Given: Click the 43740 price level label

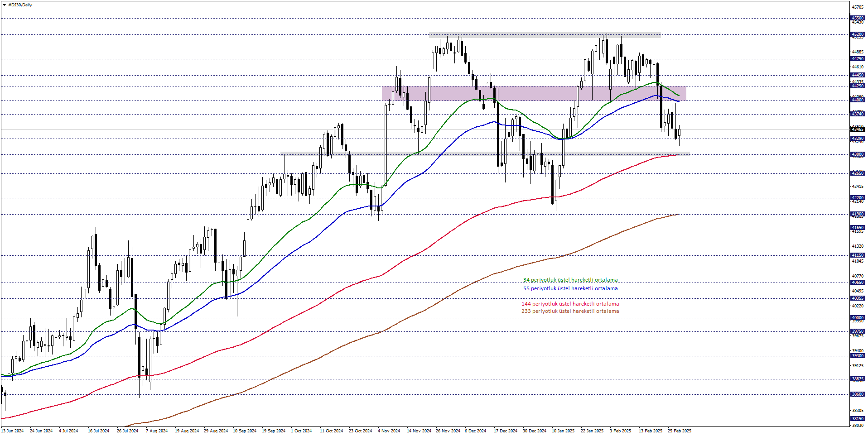Looking at the screenshot, I should pyautogui.click(x=858, y=114).
